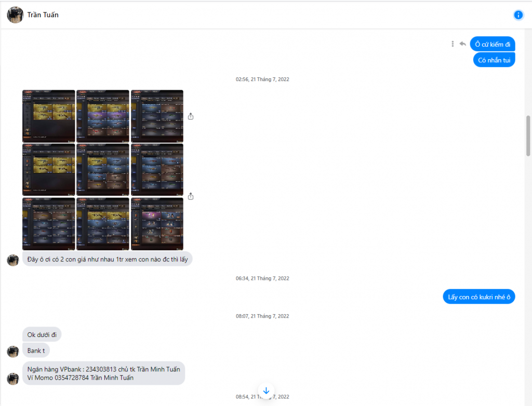Share the lower group of game screenshots

click(191, 196)
